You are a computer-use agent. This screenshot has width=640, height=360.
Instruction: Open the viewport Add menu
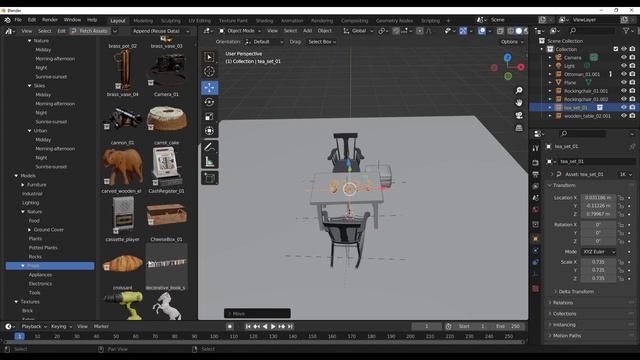pos(307,31)
